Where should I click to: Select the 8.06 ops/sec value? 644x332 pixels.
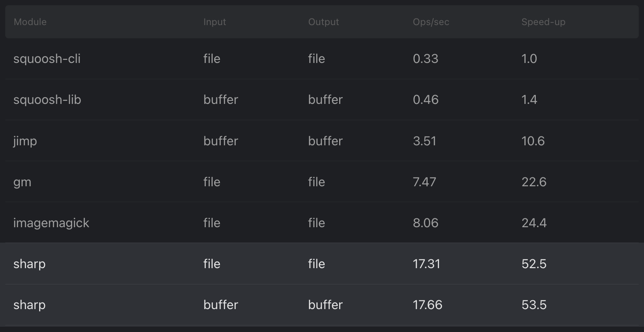425,223
